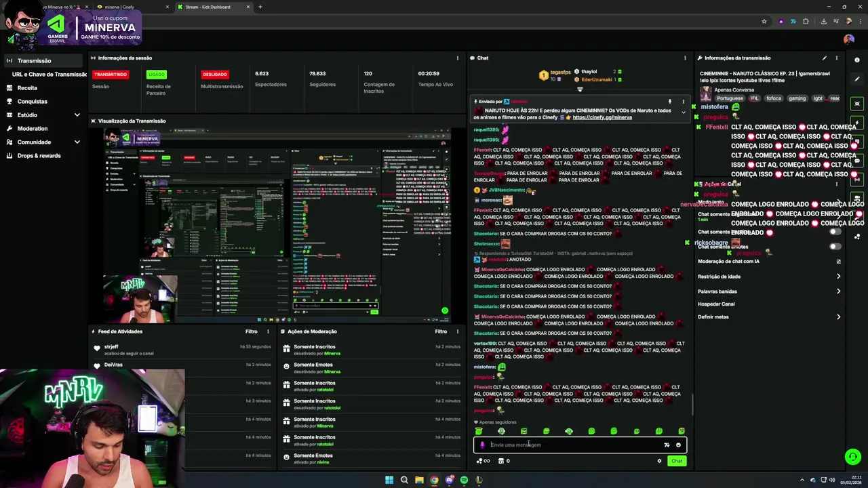
Task: Open Spotify from the taskbar
Action: 464,480
